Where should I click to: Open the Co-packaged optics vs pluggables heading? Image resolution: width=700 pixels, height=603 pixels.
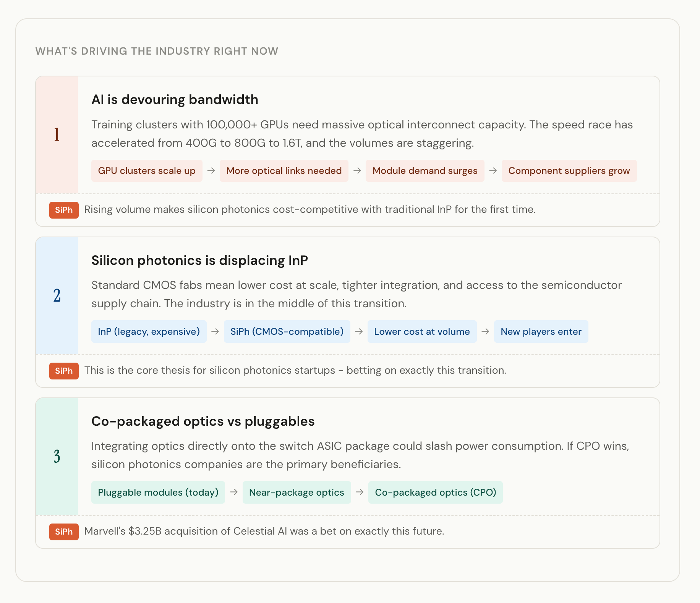(203, 421)
